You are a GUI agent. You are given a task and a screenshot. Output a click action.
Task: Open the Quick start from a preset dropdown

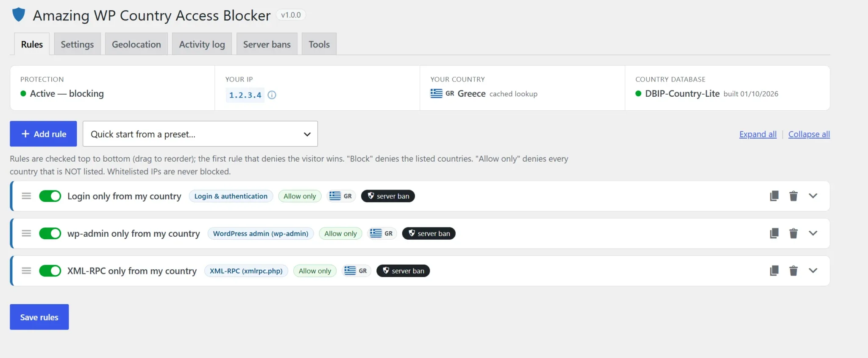[200, 134]
